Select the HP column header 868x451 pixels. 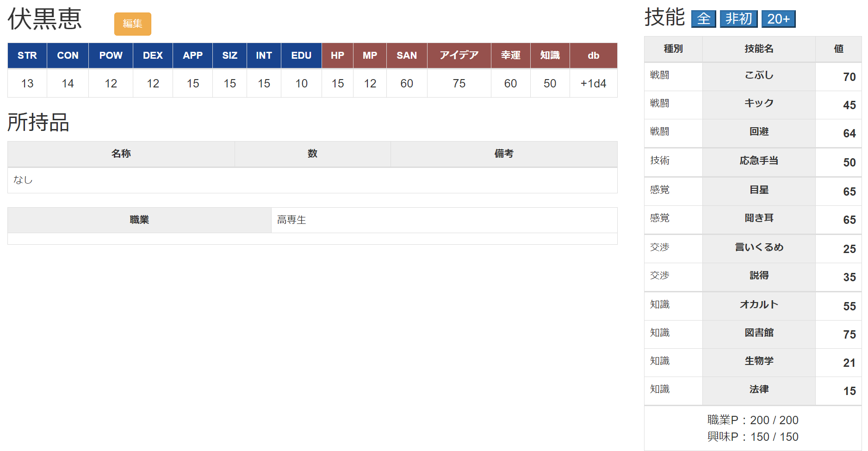coord(338,56)
